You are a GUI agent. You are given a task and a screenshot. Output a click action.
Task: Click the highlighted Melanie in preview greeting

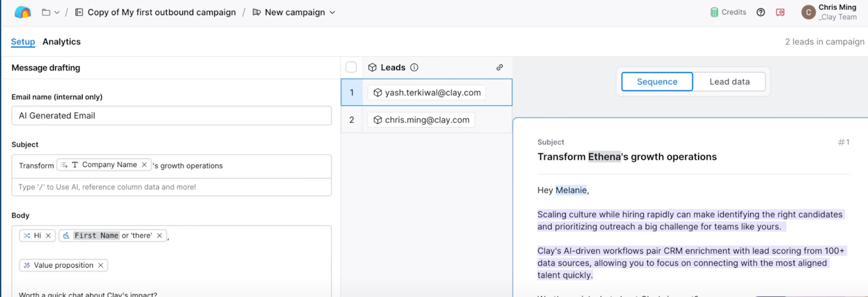(571, 190)
